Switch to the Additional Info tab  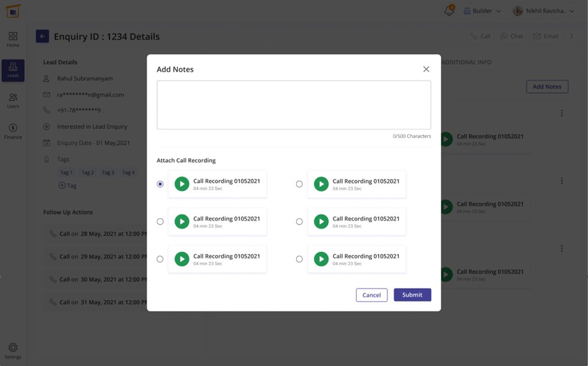pos(466,63)
